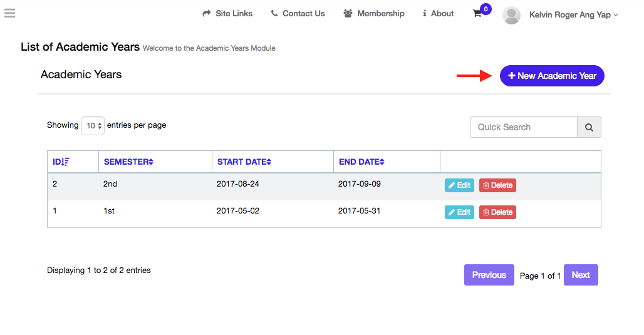Delete the 1st semester entry
The image size is (644, 335).
497,212
